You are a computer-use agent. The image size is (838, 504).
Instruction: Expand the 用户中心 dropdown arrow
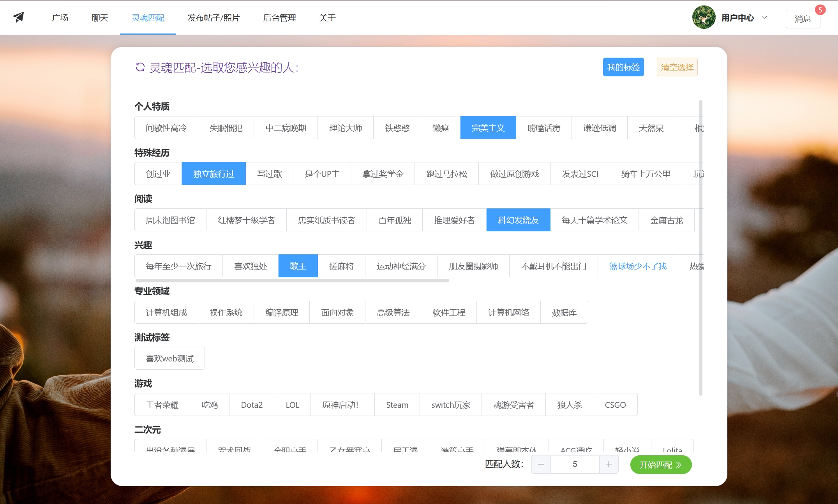[x=765, y=18]
